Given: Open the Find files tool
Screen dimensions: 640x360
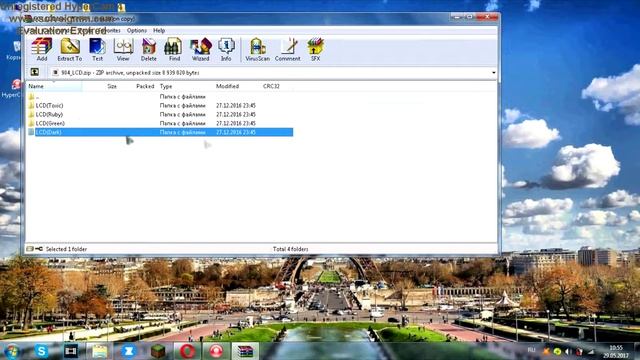Looking at the screenshot, I should click(x=174, y=49).
